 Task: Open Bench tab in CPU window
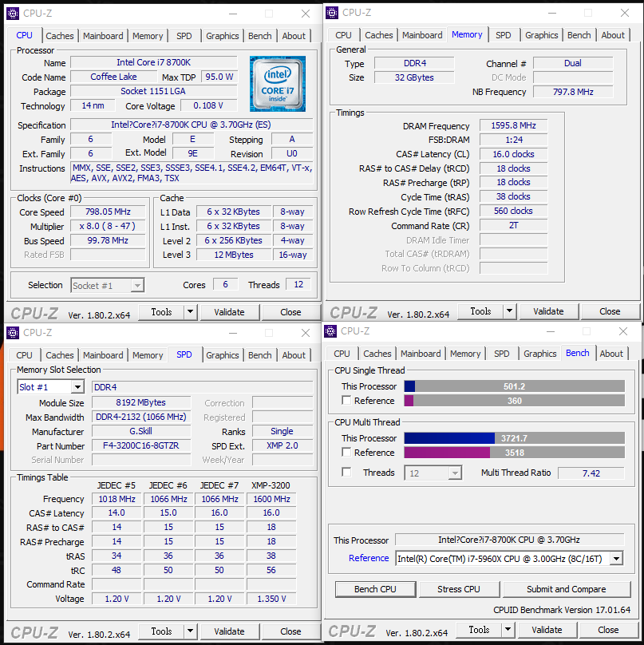tap(259, 36)
